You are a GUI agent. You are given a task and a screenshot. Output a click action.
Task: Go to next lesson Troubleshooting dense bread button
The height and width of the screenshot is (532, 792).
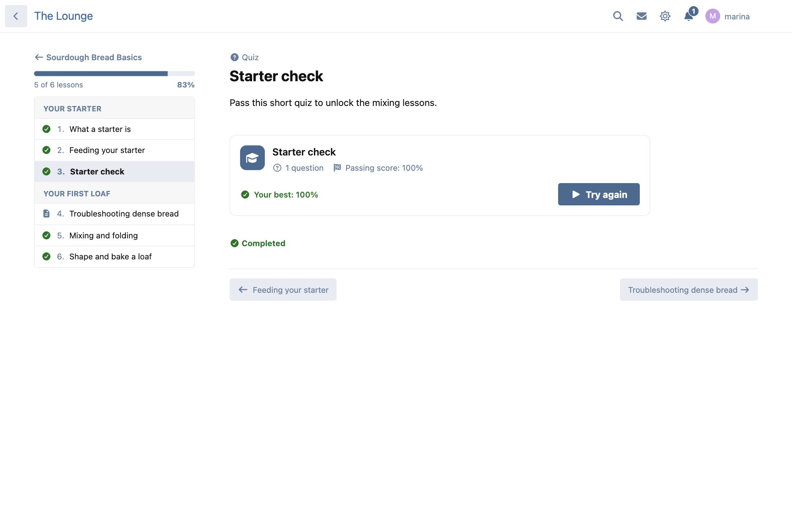pos(688,290)
